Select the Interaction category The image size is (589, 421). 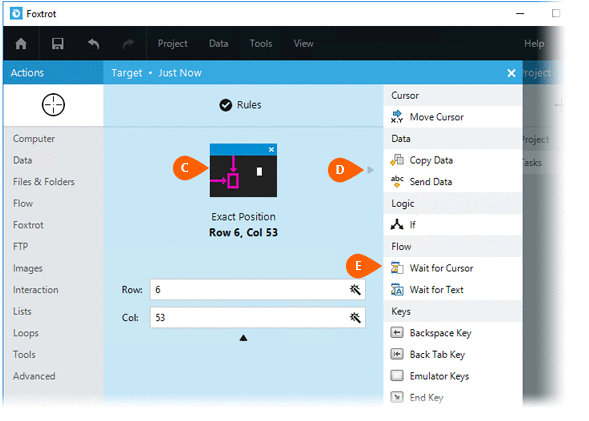pyautogui.click(x=36, y=290)
